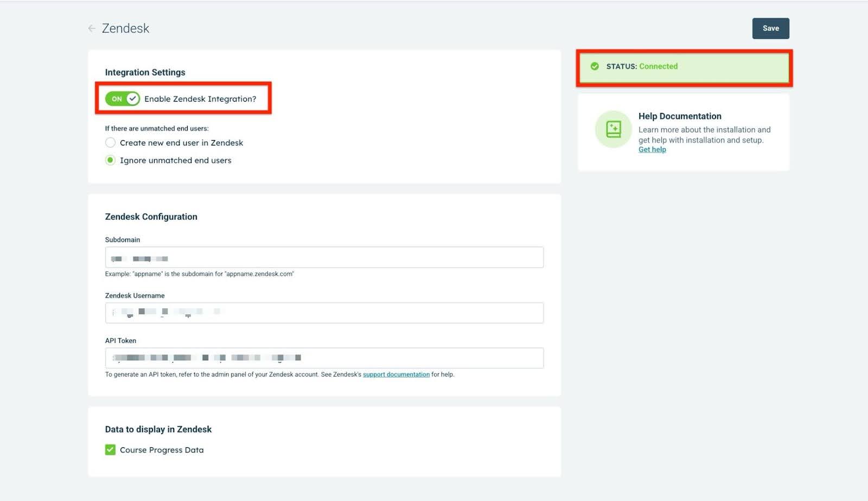The image size is (868, 501).
Task: Open the Get help link
Action: point(652,150)
